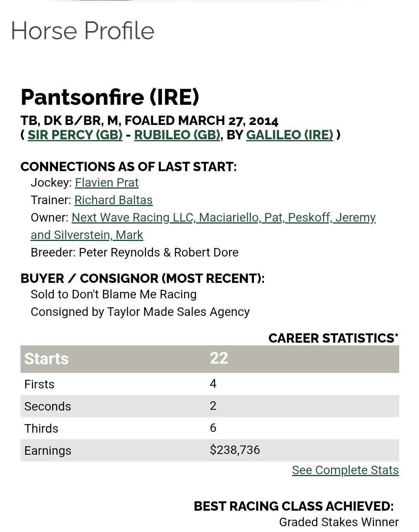
Task: Click the $238,736 earnings value
Action: pos(235,450)
